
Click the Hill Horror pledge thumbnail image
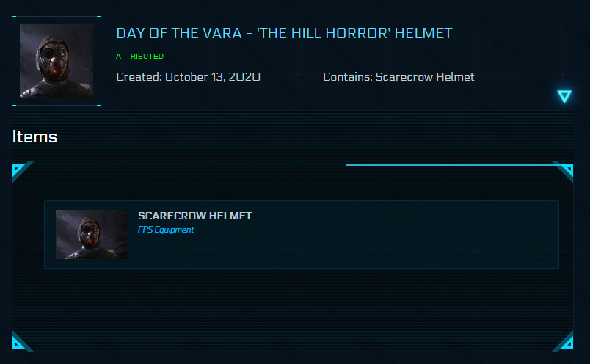[57, 61]
